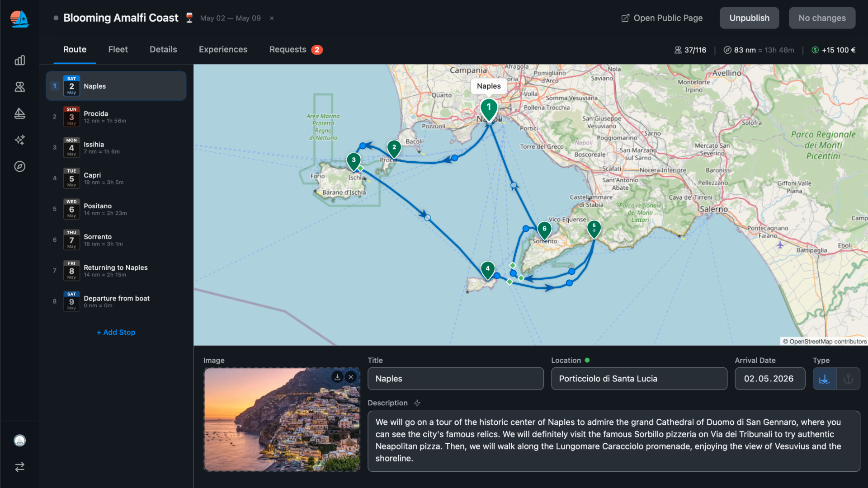Open the Arrival Date picker
Screen dimensions: 868x488
pyautogui.click(x=770, y=379)
